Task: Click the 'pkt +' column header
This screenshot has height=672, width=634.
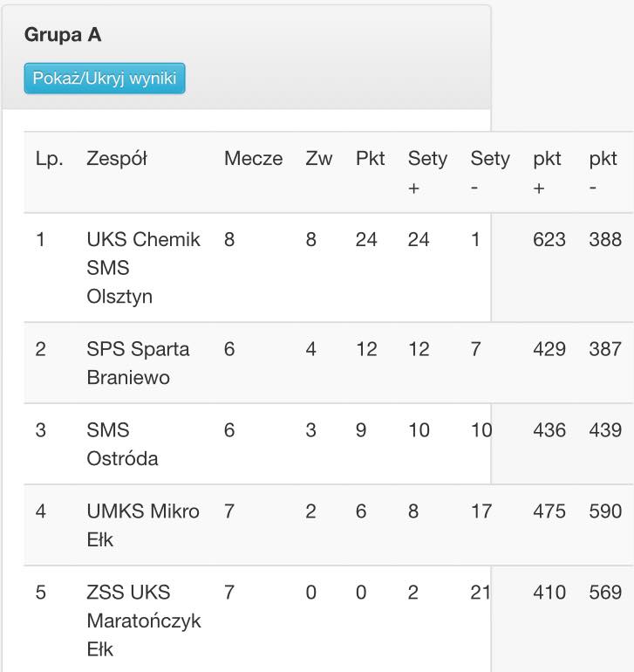Action: click(547, 172)
